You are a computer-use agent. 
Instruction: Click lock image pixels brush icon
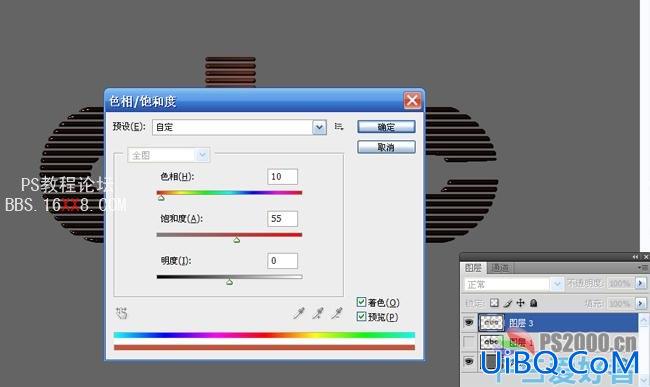[x=508, y=303]
